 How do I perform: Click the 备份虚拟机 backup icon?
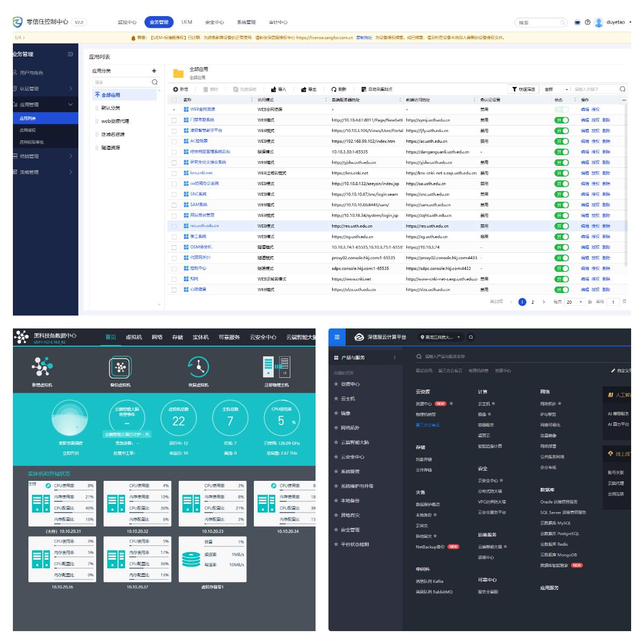pos(120,367)
